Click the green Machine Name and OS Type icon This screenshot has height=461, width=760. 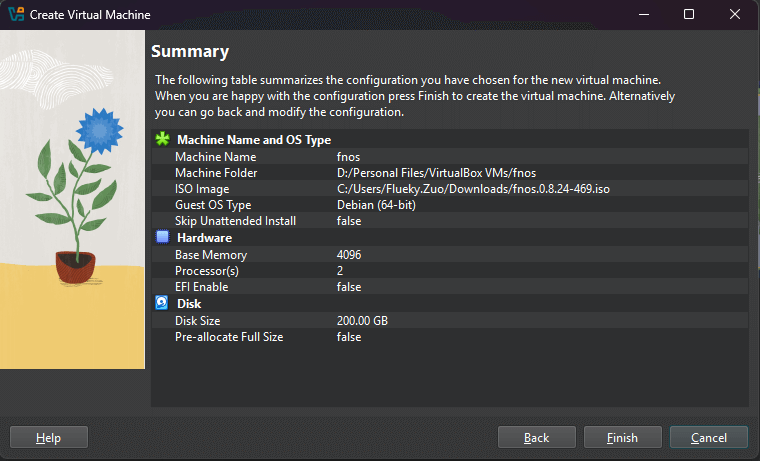click(162, 140)
